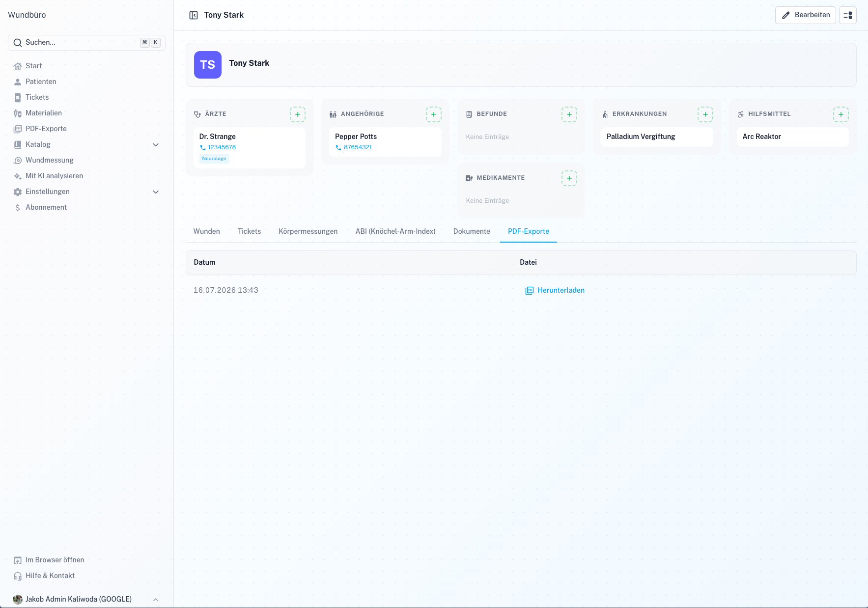868x608 pixels.
Task: Click the Patienten person icon
Action: (18, 82)
